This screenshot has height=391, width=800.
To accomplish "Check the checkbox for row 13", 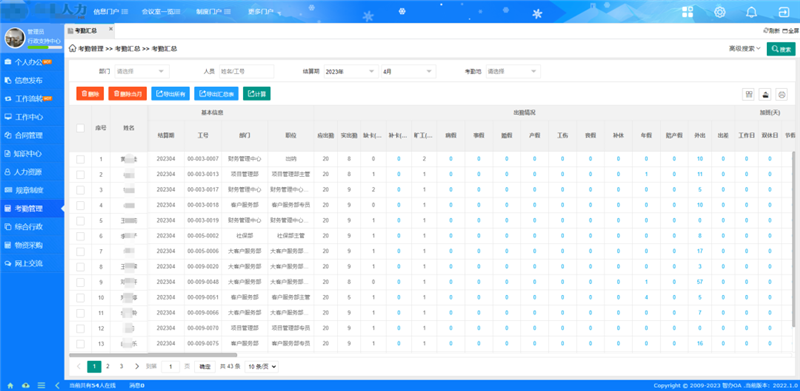I will click(x=80, y=344).
